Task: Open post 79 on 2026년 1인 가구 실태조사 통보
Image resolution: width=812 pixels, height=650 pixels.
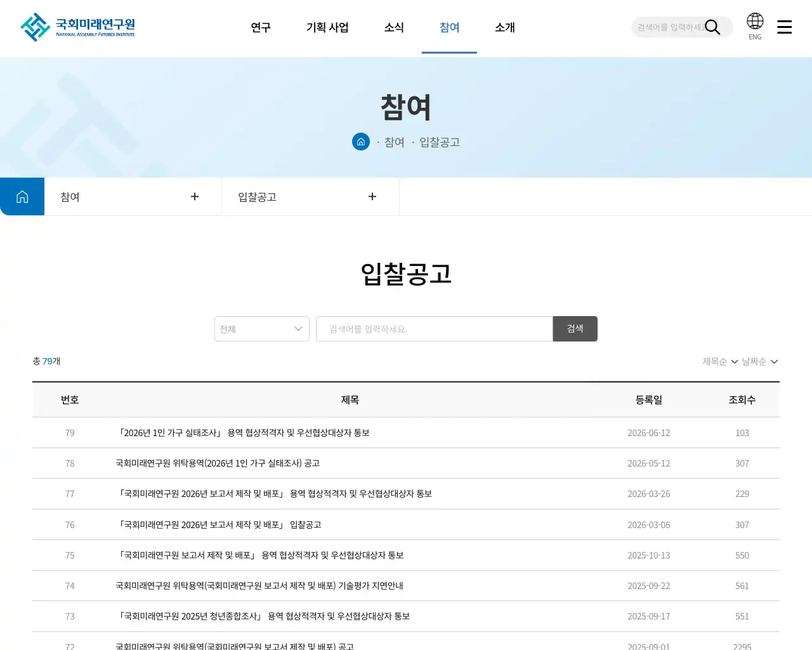Action: click(243, 433)
